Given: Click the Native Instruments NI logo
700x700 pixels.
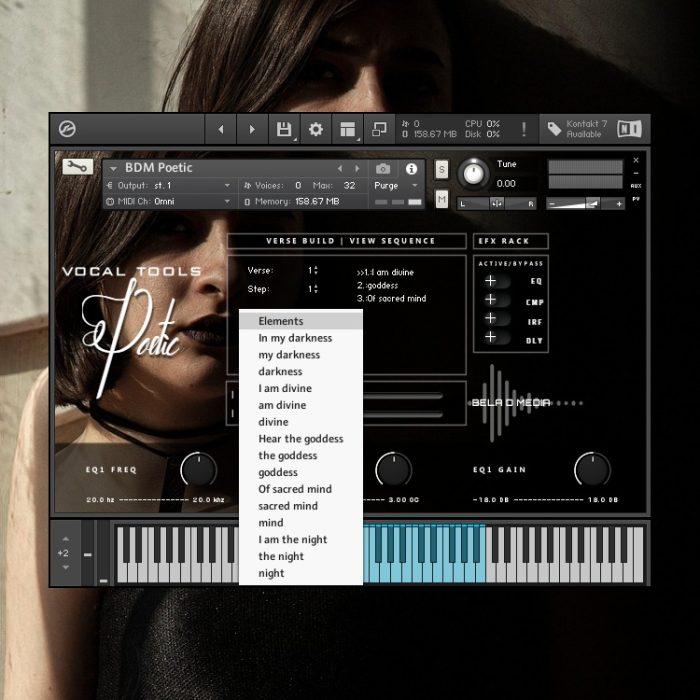Looking at the screenshot, I should pos(629,129).
